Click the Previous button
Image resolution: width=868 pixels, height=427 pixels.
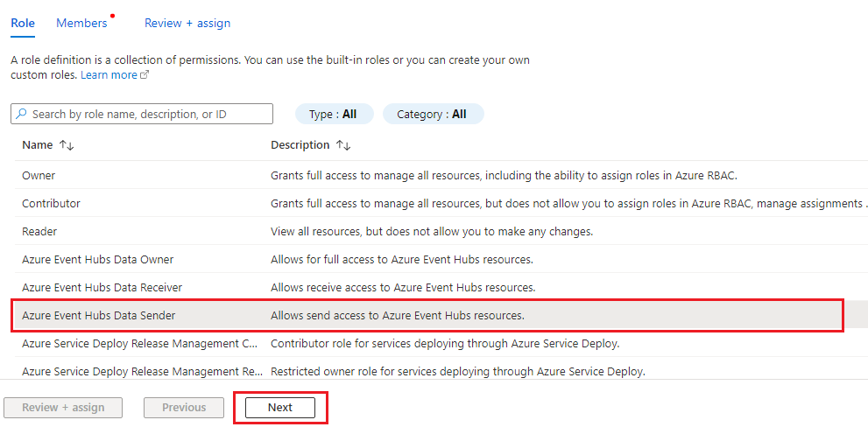click(x=184, y=408)
